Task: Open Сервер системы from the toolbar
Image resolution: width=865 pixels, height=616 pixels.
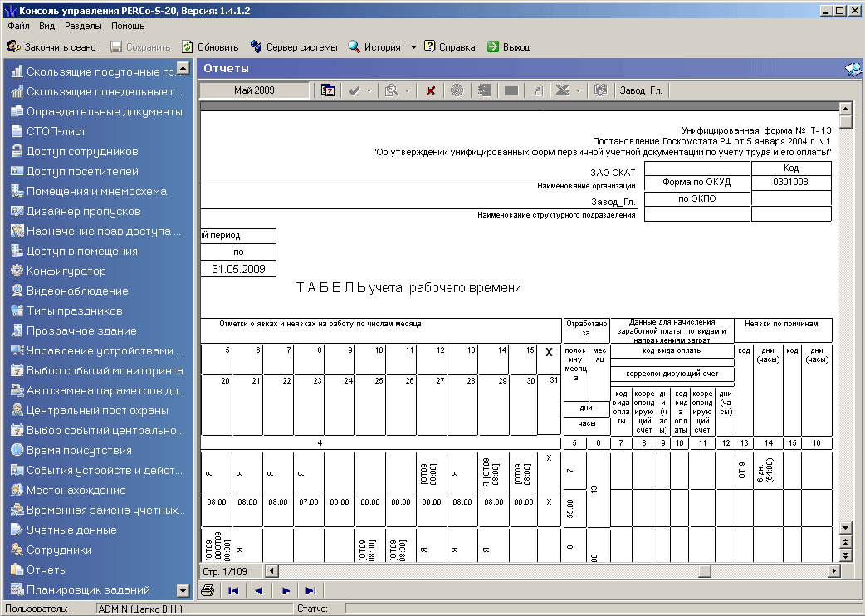Action: pos(293,47)
